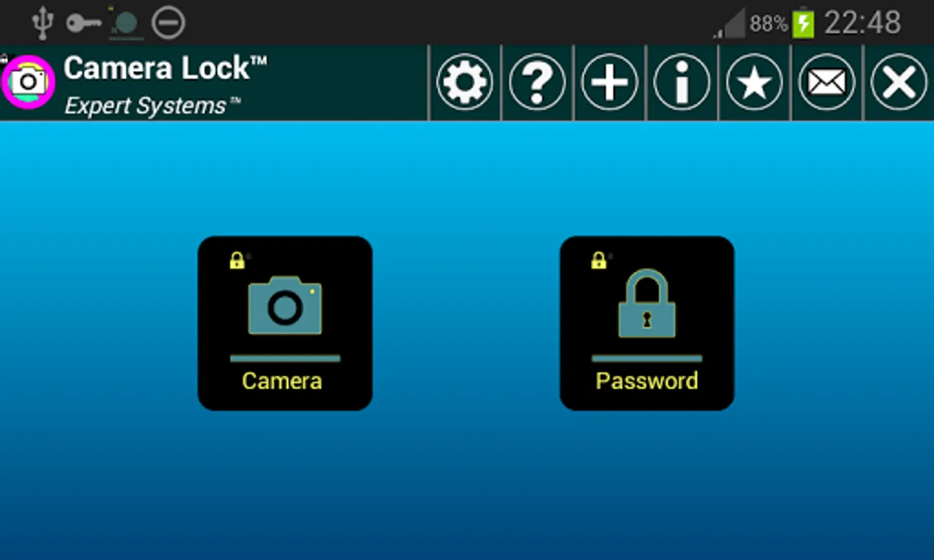The image size is (934, 560).
Task: Tap the VPN key status icon
Action: (x=83, y=24)
